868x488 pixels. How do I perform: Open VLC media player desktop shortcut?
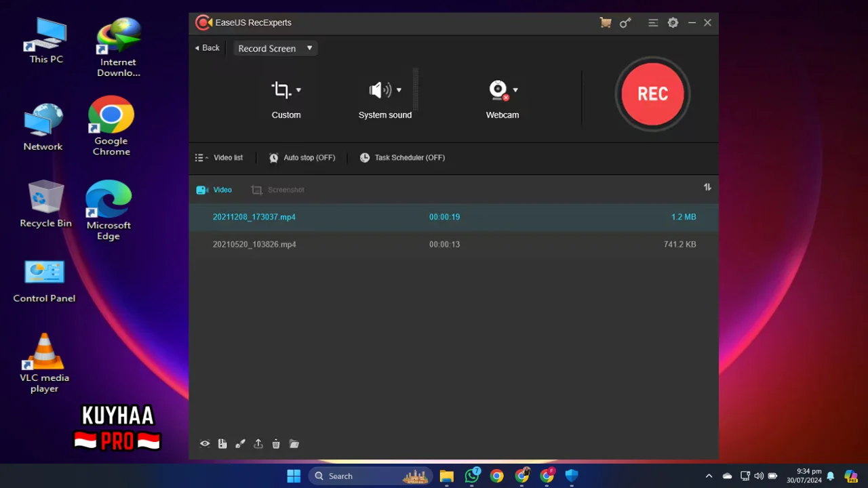click(x=44, y=363)
